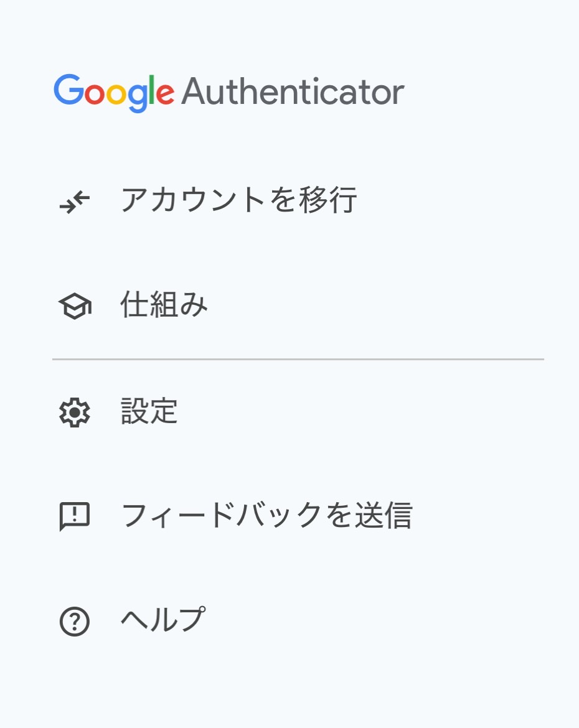Click the Authenticator title text
Viewport: 579px width, 728px height.
[293, 93]
